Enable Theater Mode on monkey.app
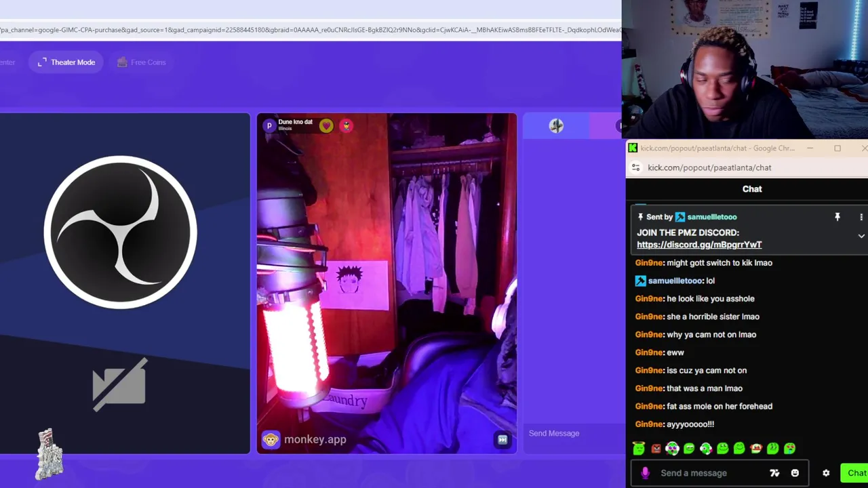868x488 pixels. pyautogui.click(x=66, y=62)
